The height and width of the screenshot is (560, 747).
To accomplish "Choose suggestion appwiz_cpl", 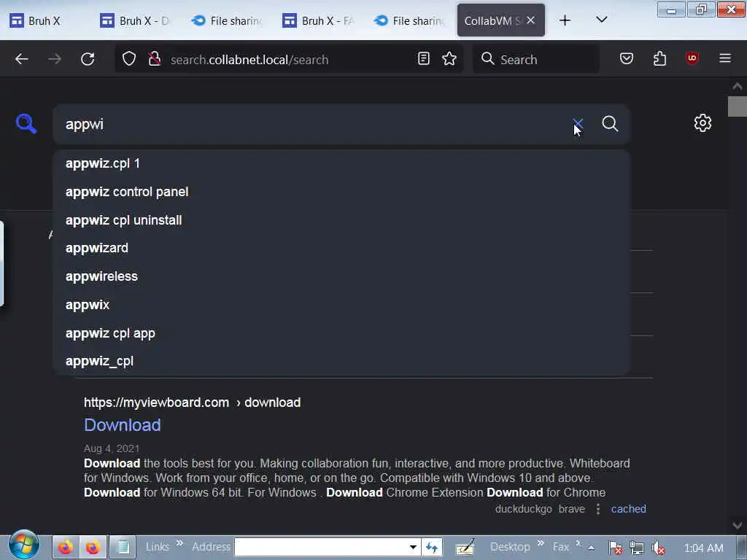I will 341,361.
